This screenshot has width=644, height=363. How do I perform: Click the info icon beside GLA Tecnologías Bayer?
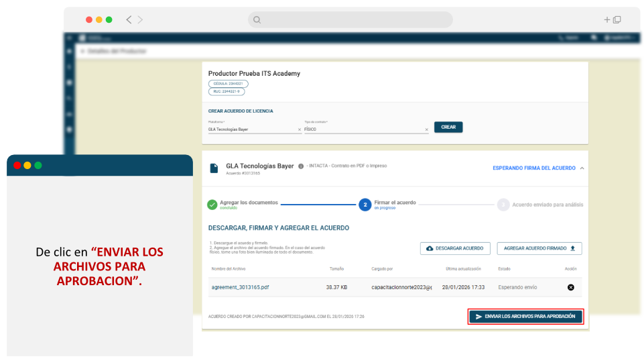pos(301,166)
